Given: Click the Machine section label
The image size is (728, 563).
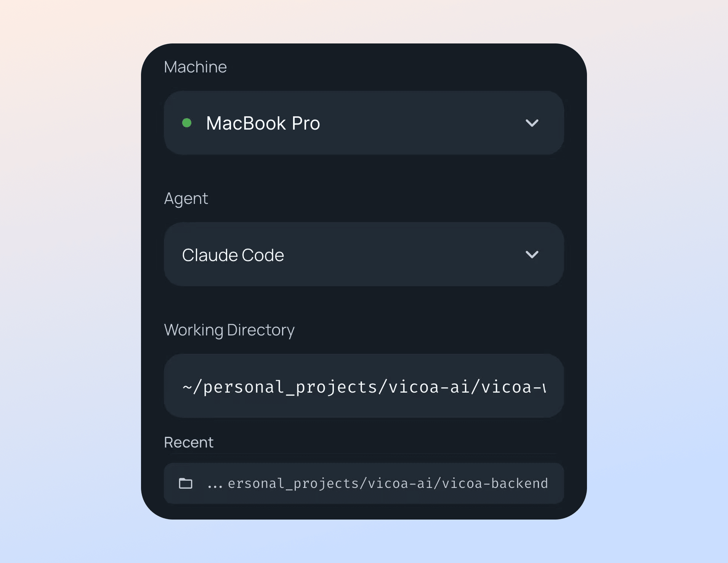Looking at the screenshot, I should pyautogui.click(x=195, y=67).
